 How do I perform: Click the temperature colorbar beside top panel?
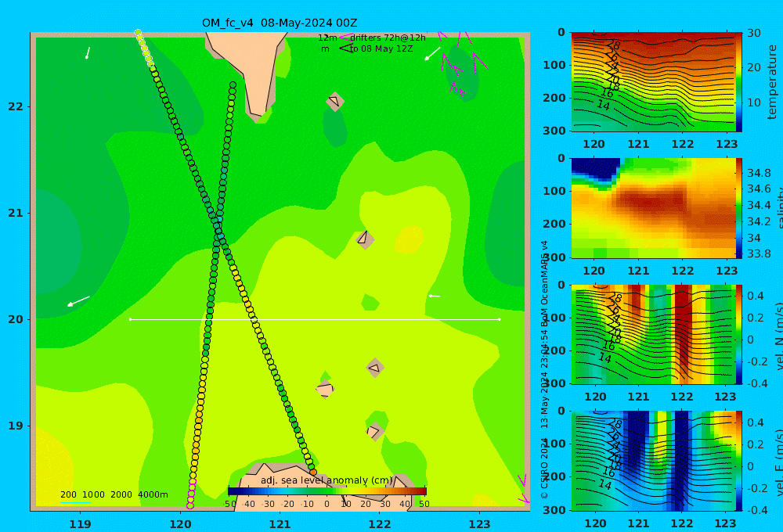point(739,82)
